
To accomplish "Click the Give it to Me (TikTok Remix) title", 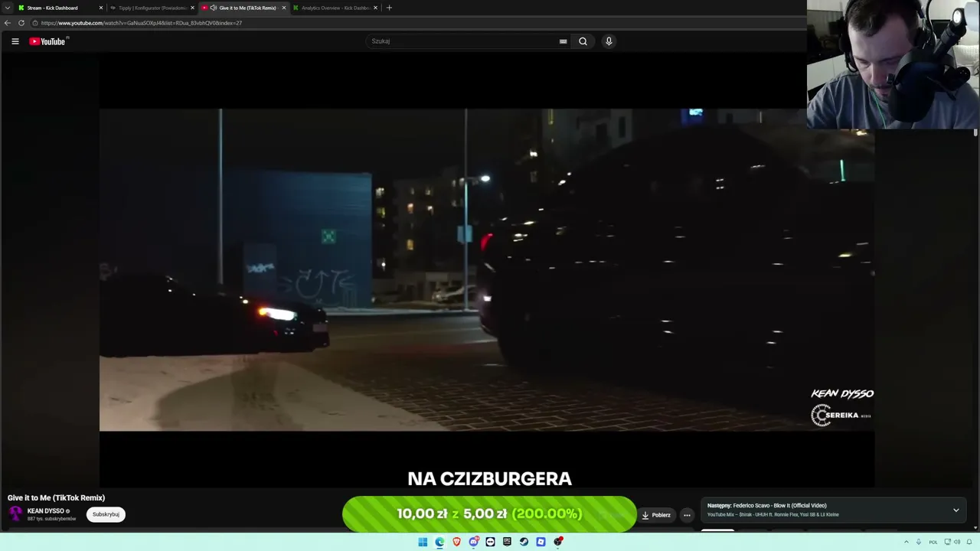I will [x=56, y=497].
